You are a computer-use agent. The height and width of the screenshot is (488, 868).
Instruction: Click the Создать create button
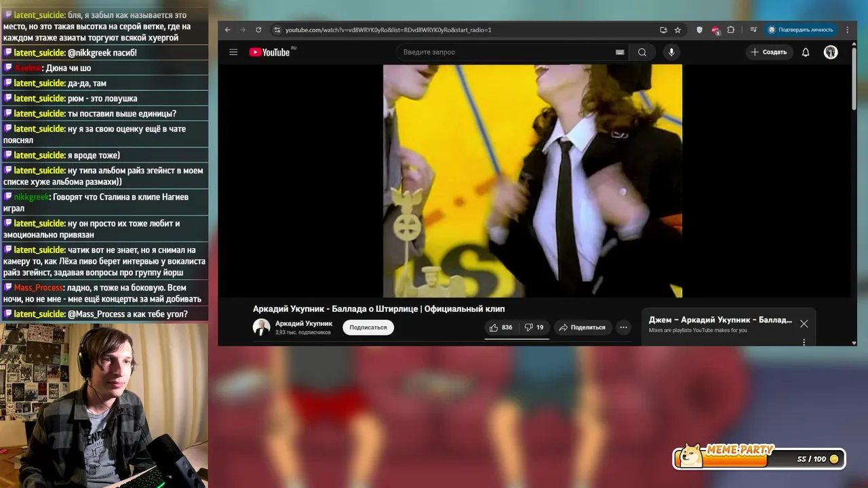(x=769, y=52)
